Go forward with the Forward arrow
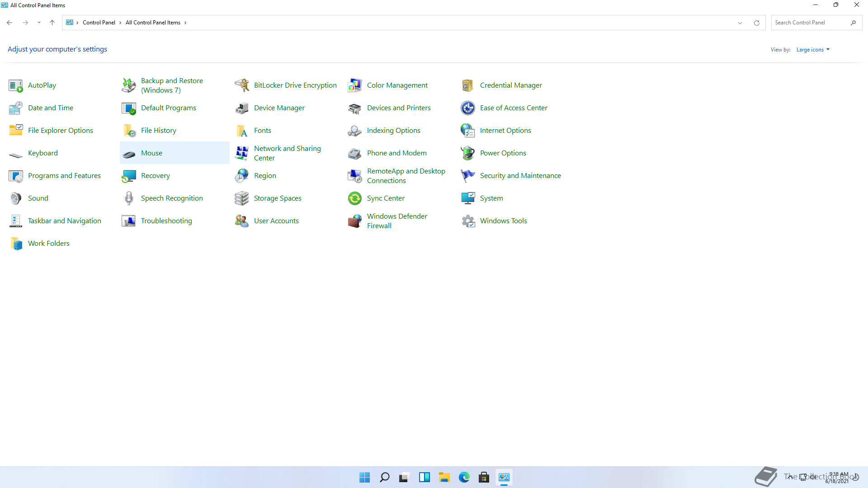Screen dimensions: 868x488 pos(25,23)
